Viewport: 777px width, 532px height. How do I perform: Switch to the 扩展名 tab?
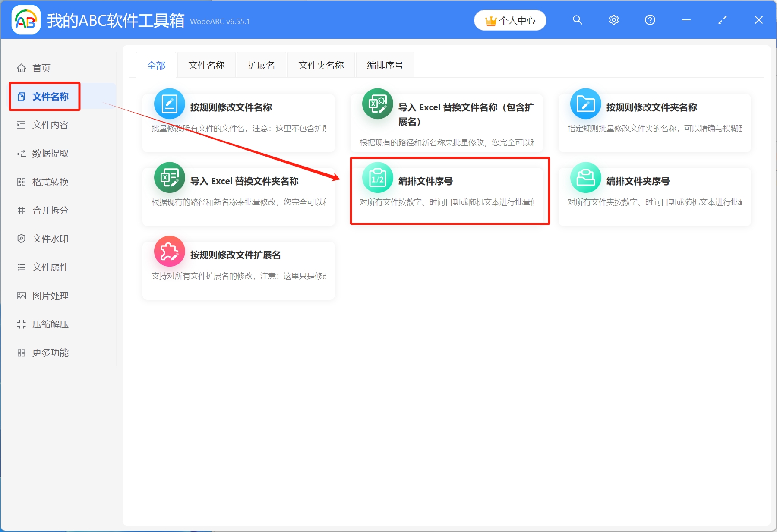[x=261, y=64]
